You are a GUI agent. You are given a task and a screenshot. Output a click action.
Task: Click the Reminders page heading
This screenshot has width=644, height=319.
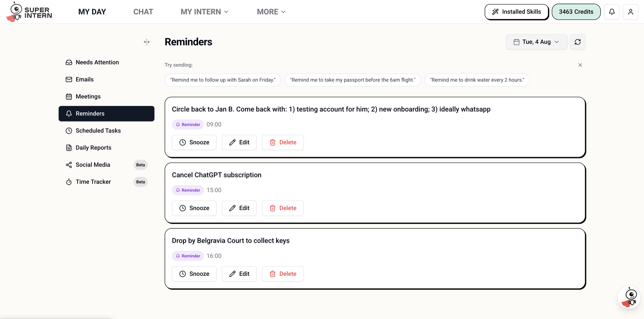point(188,42)
